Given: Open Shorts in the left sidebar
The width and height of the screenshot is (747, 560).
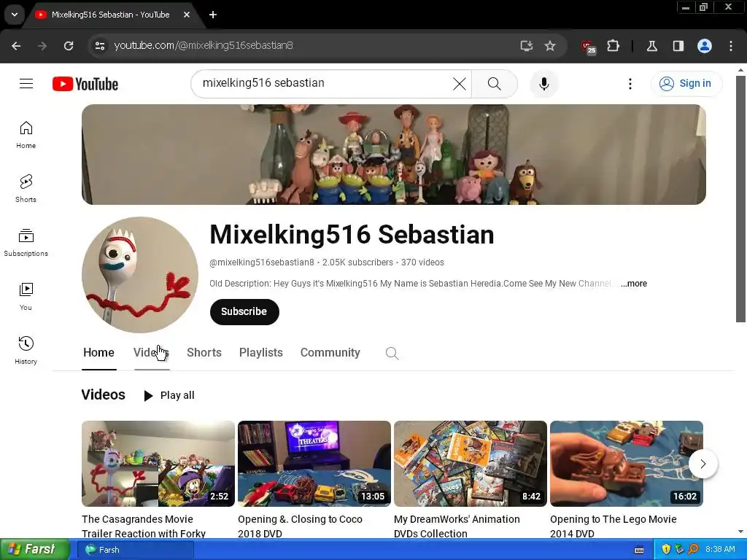Looking at the screenshot, I should [x=26, y=189].
